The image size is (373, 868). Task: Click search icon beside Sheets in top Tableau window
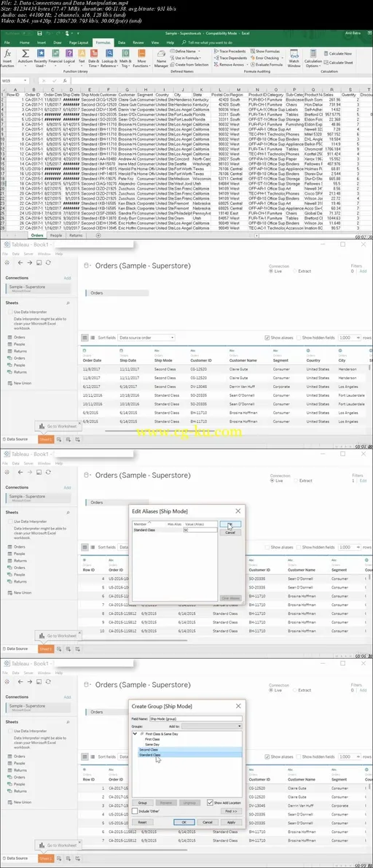pyautogui.click(x=68, y=303)
